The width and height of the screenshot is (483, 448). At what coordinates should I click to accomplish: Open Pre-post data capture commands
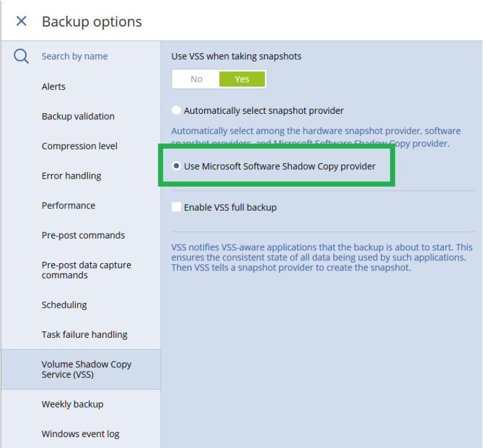click(86, 270)
